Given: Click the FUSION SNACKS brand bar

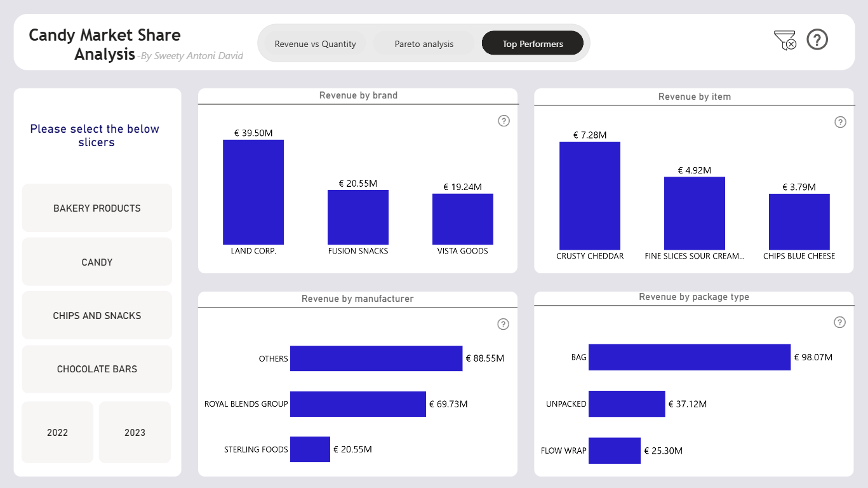Looking at the screenshot, I should 358,217.
